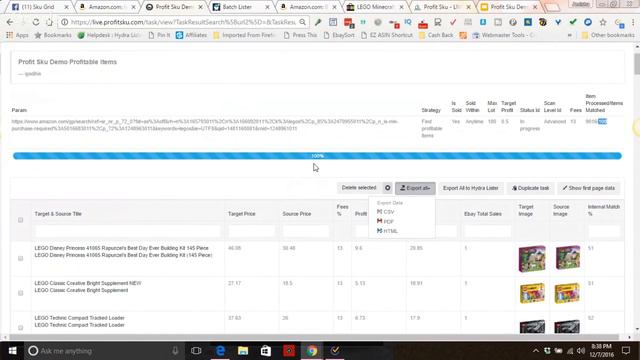This screenshot has width=640, height=360.
Task: Click the Delete selected button
Action: pos(359,188)
